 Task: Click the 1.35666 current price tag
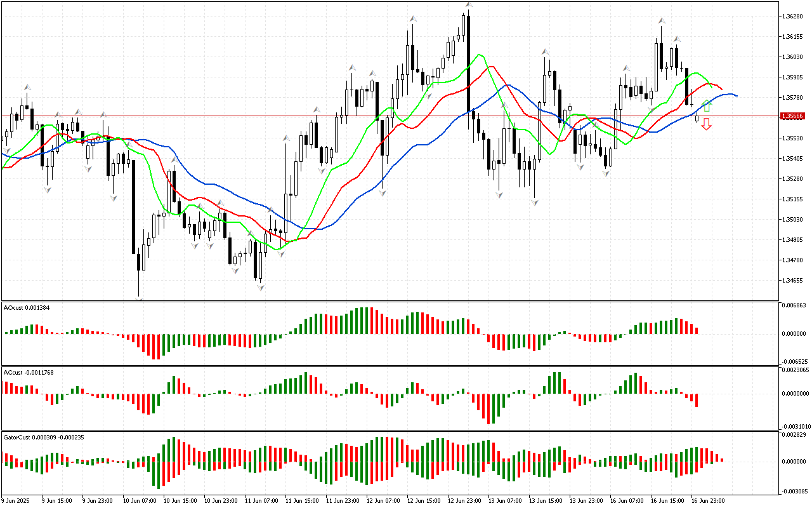point(793,116)
